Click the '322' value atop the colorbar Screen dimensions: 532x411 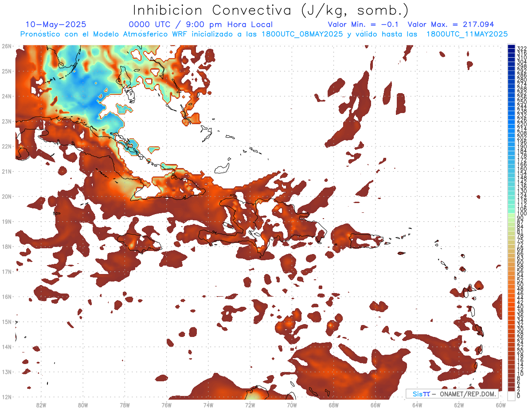521,48
